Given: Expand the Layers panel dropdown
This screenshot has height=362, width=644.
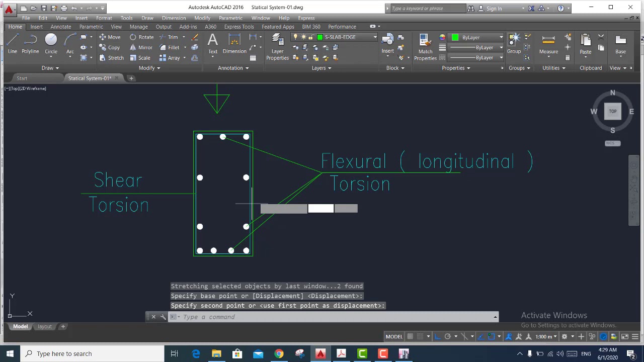Looking at the screenshot, I should pyautogui.click(x=321, y=68).
